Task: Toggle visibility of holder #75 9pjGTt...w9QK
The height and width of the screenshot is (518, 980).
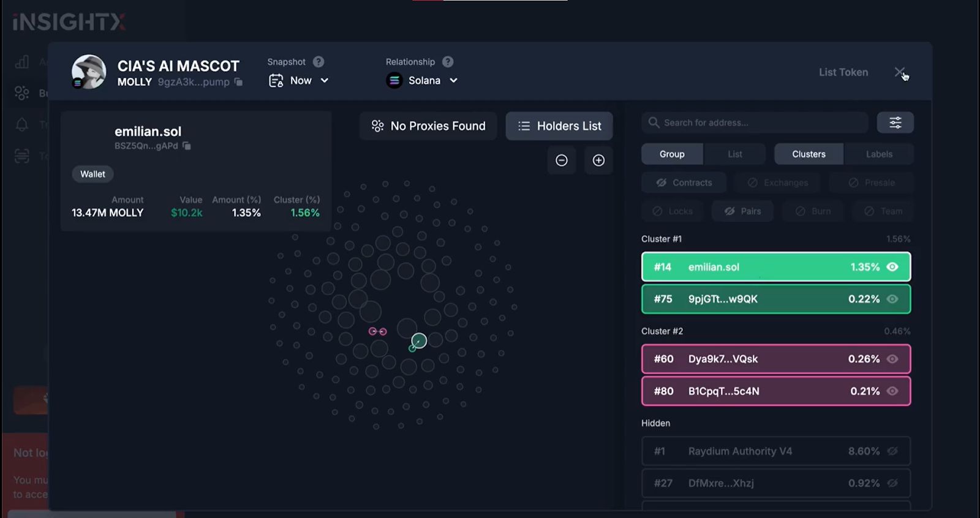Action: pyautogui.click(x=892, y=299)
